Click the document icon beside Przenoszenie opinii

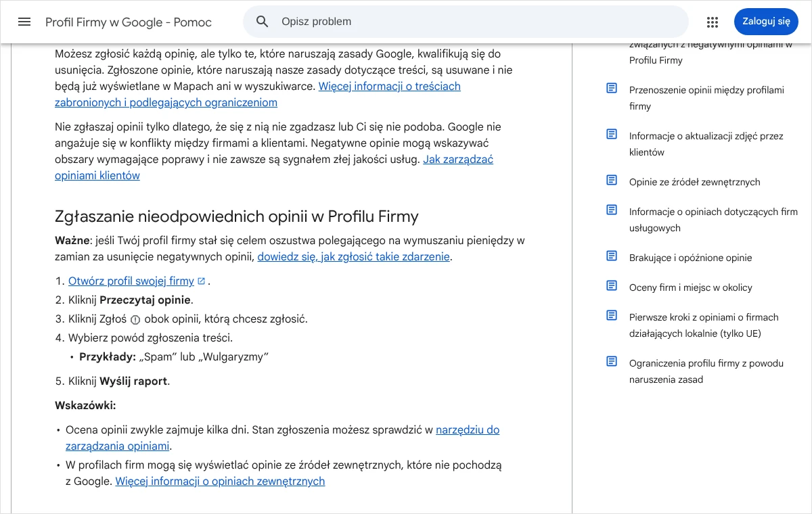coord(612,89)
